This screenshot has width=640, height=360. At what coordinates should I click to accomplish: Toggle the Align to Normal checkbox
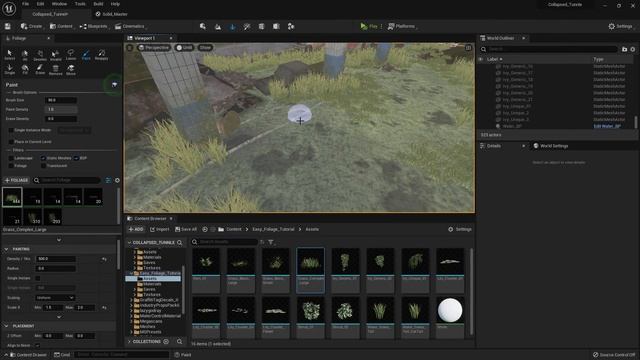[38, 345]
